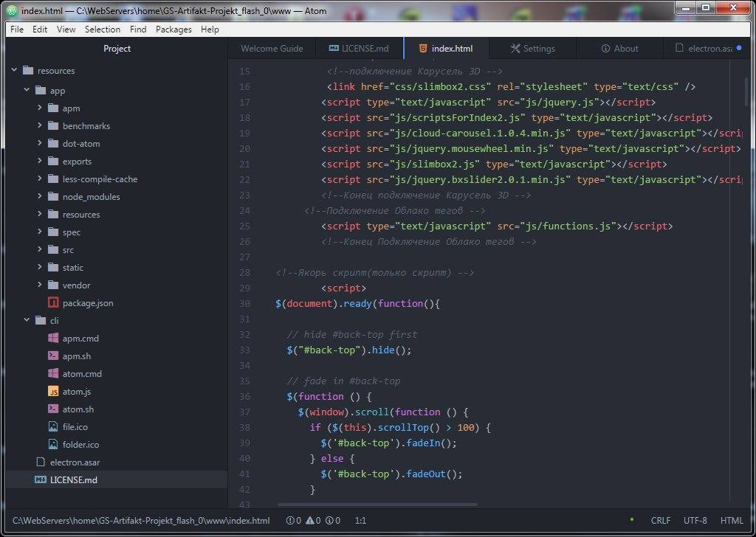Click the apm.cmd Windows file icon
Viewport: 756px width, 537px height.
tap(53, 338)
